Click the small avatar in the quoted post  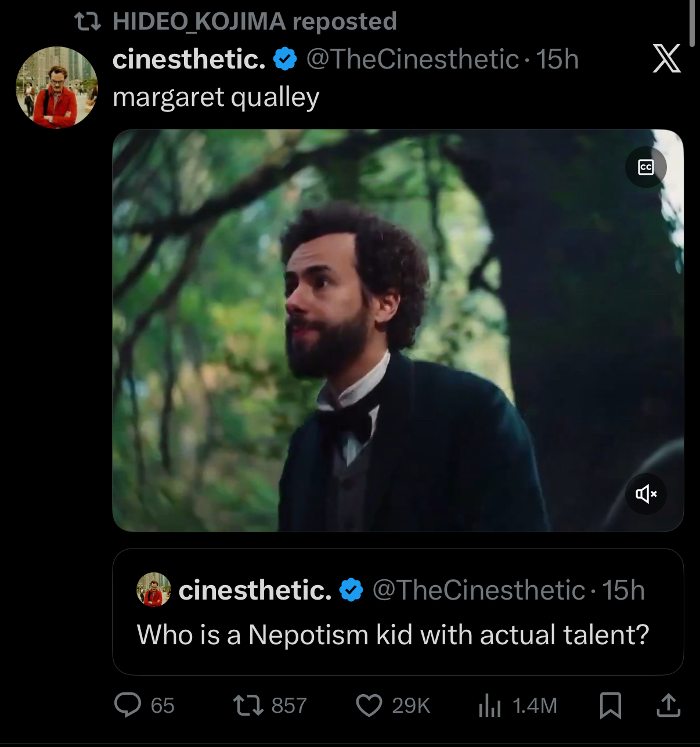(154, 590)
